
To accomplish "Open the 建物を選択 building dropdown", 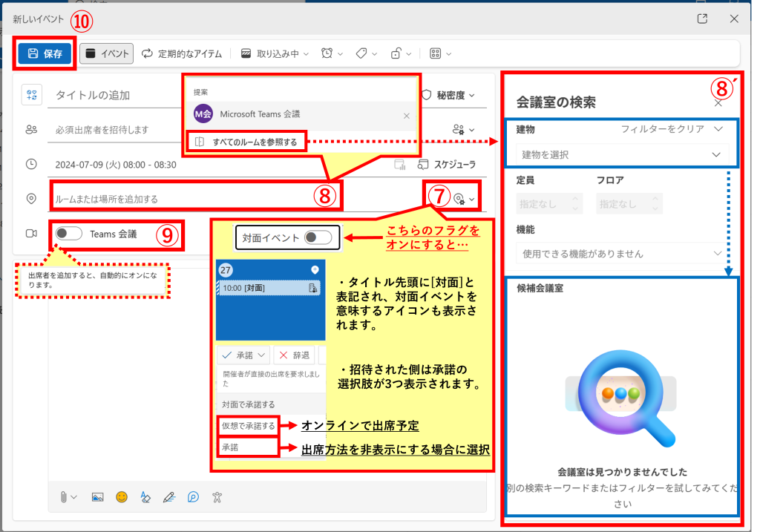I will click(x=622, y=154).
